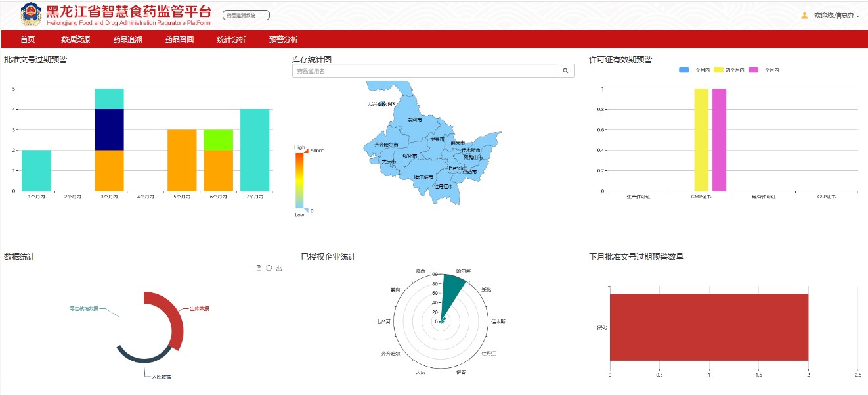Viewport: 868px width, 395px height.
Task: Click map heat gradient color bar
Action: pos(299,179)
